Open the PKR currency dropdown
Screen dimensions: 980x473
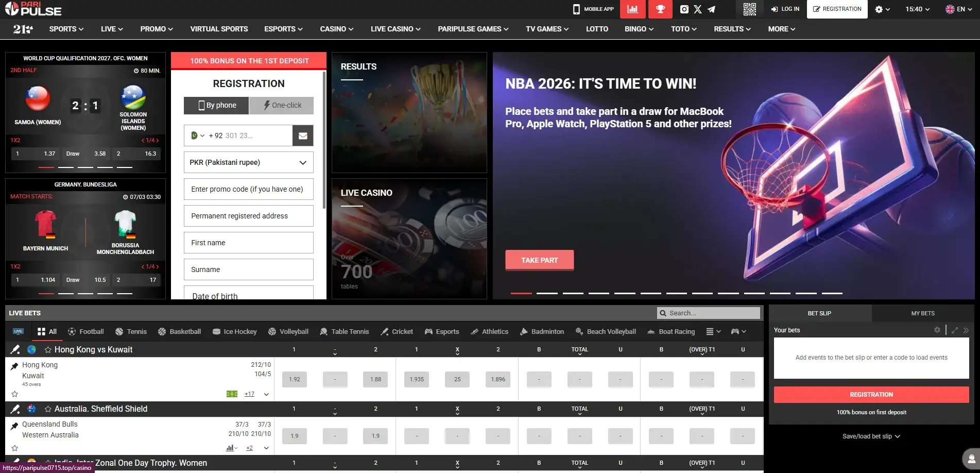[x=248, y=163]
